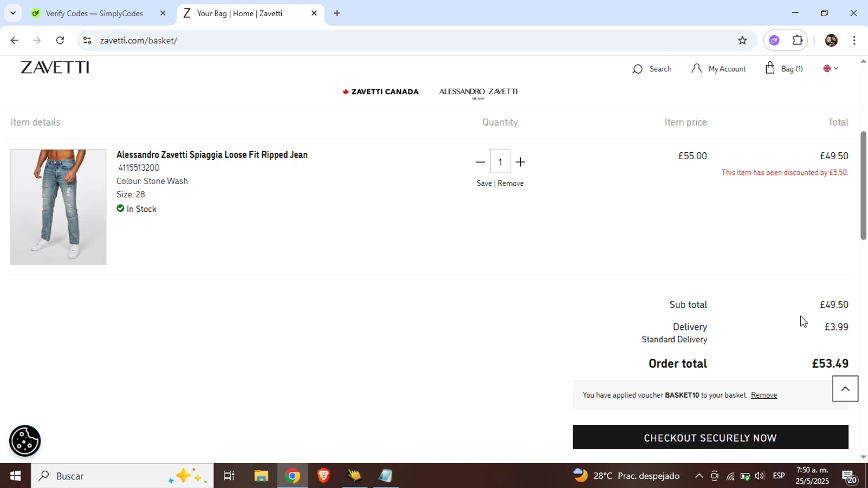
Task: Open Chrome on taskbar
Action: tap(293, 476)
